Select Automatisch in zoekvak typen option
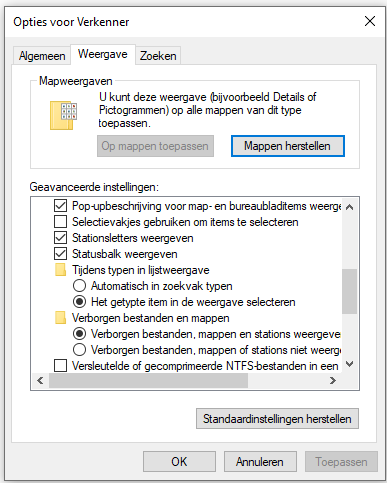This screenshot has height=483, width=387. [x=79, y=286]
